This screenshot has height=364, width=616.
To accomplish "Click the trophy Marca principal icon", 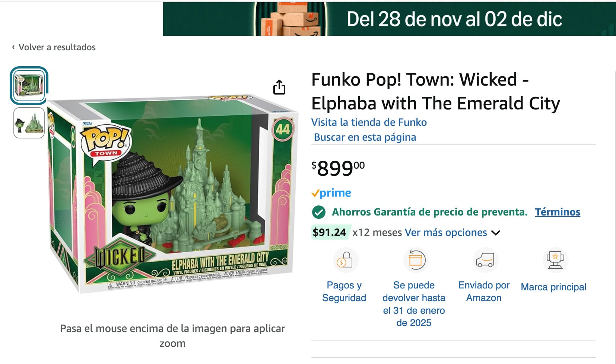I will tap(555, 260).
